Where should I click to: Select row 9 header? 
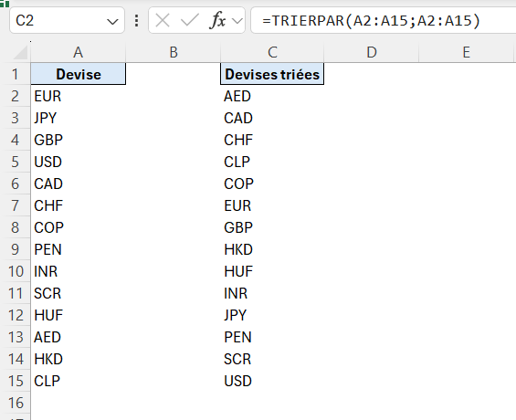pyautogui.click(x=16, y=249)
